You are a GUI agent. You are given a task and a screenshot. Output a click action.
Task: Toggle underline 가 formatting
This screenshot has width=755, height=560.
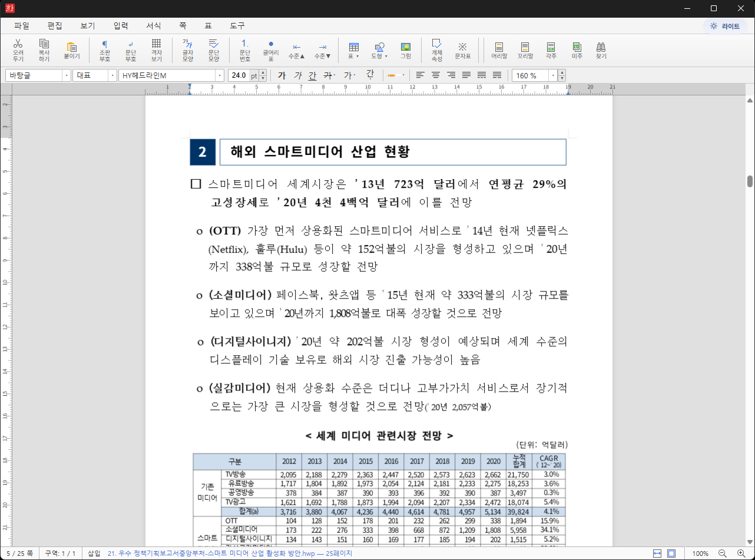tap(313, 75)
